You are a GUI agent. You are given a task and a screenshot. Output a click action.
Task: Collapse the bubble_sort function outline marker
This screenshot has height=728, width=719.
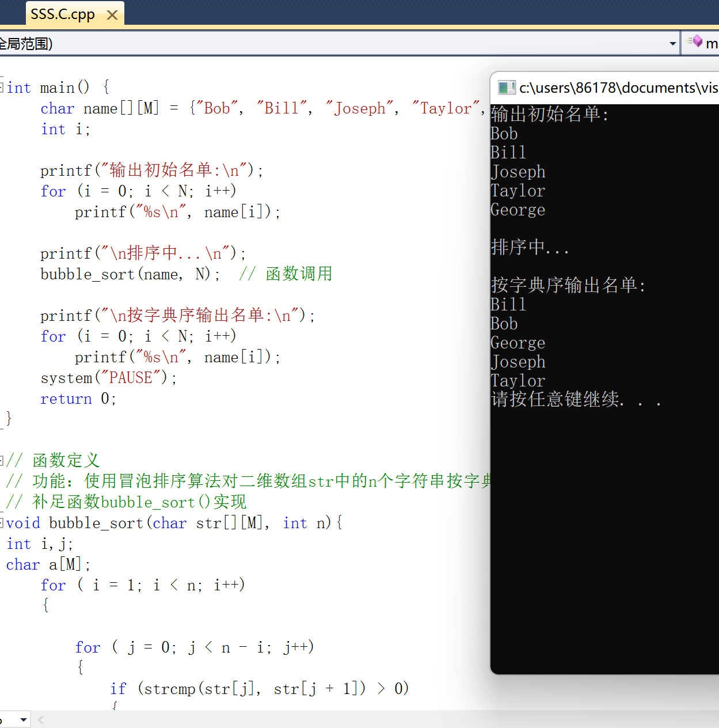click(2, 522)
